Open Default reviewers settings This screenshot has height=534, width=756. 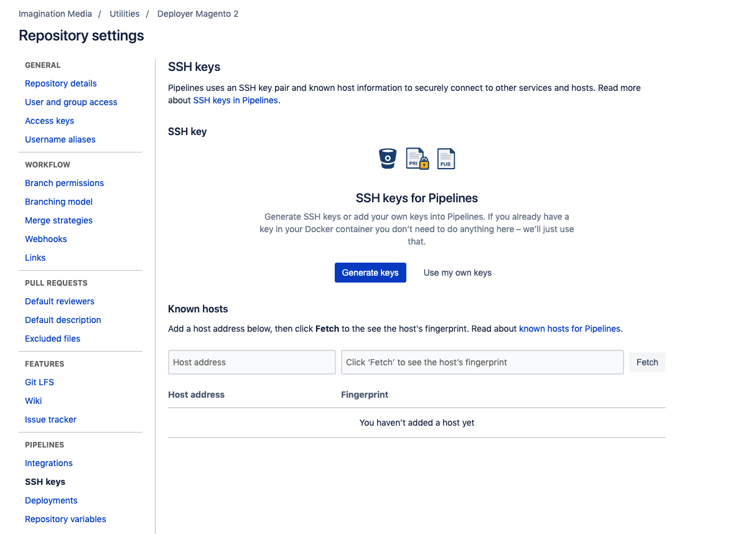click(60, 301)
